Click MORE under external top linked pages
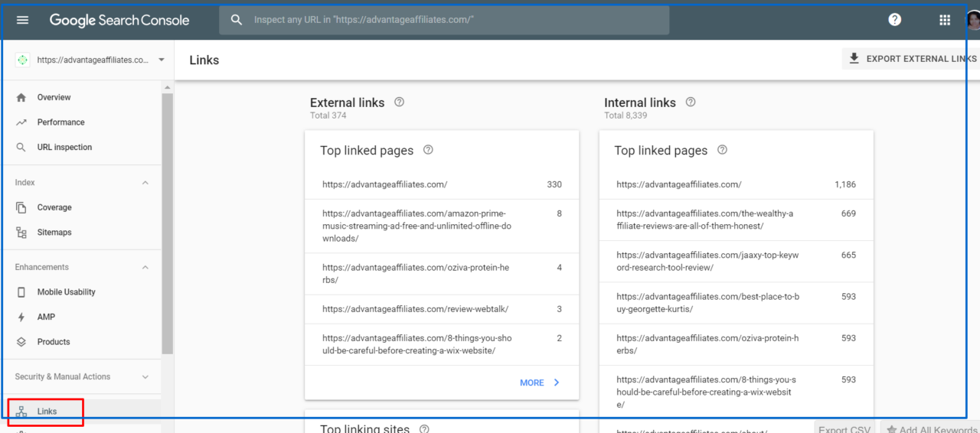The width and height of the screenshot is (980, 433). point(541,383)
